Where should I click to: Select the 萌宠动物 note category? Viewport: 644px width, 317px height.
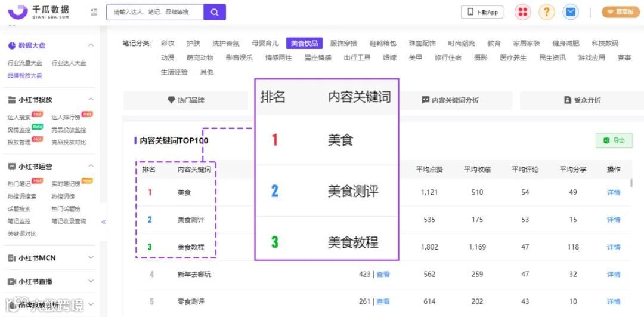pos(200,57)
